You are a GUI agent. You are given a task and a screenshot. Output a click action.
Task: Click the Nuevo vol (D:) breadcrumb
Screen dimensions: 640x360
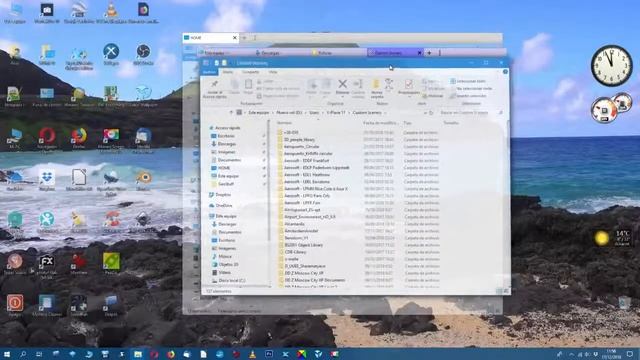point(289,113)
